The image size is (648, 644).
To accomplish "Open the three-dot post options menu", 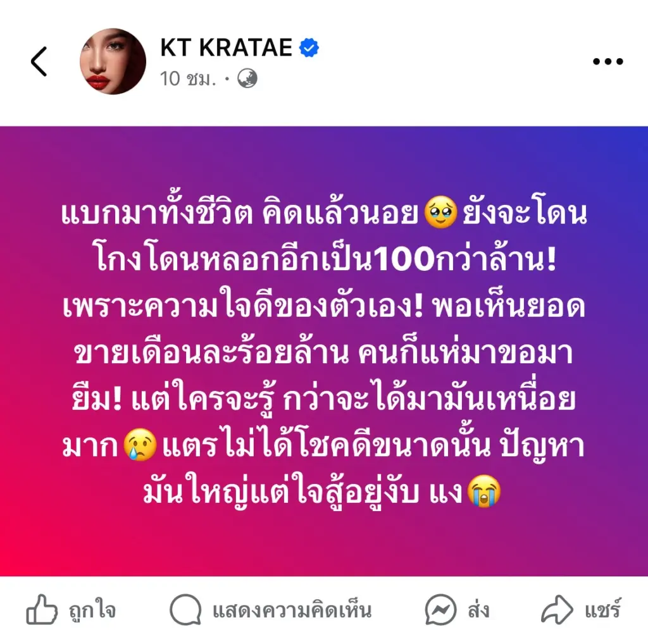I will tap(607, 61).
